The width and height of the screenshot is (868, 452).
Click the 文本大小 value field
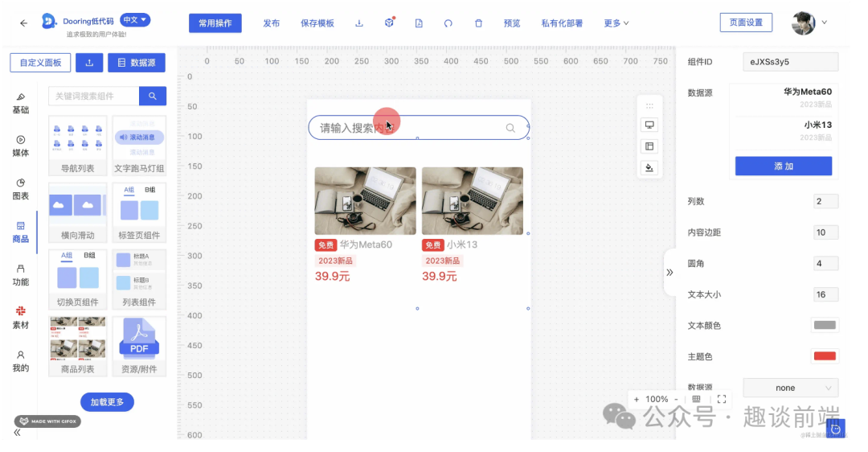pyautogui.click(x=825, y=294)
